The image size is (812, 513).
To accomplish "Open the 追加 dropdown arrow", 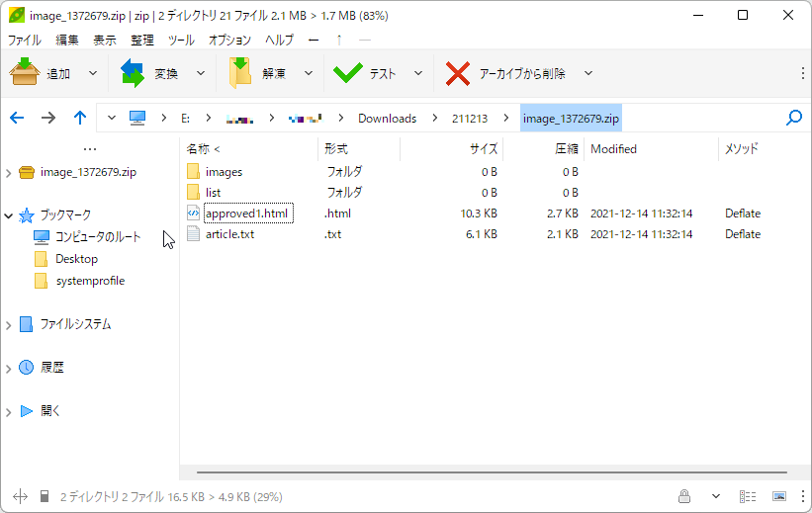I will coord(93,73).
